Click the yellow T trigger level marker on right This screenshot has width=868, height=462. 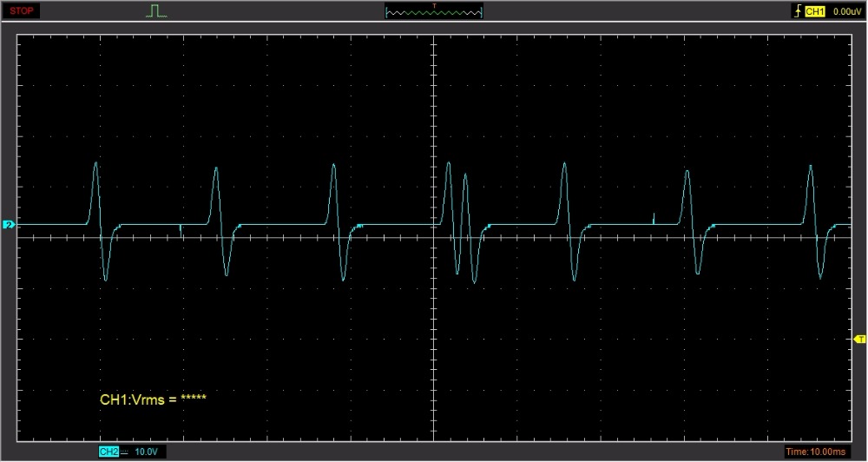pyautogui.click(x=860, y=338)
